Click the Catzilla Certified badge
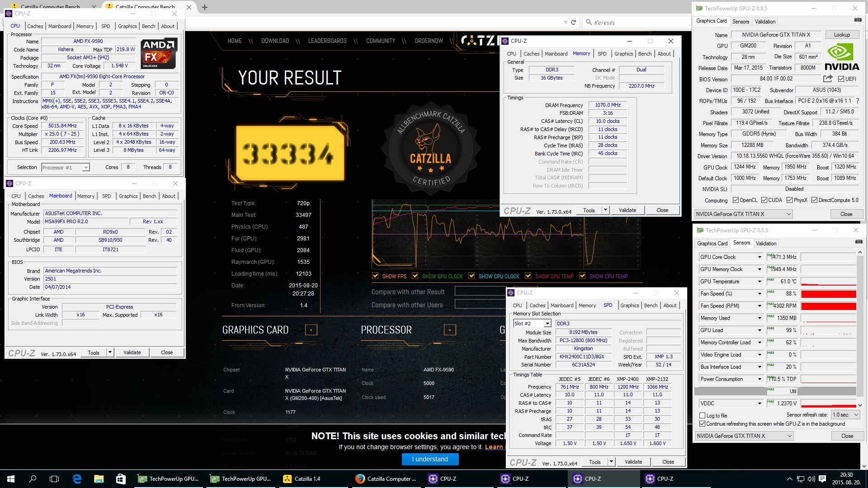 430,149
